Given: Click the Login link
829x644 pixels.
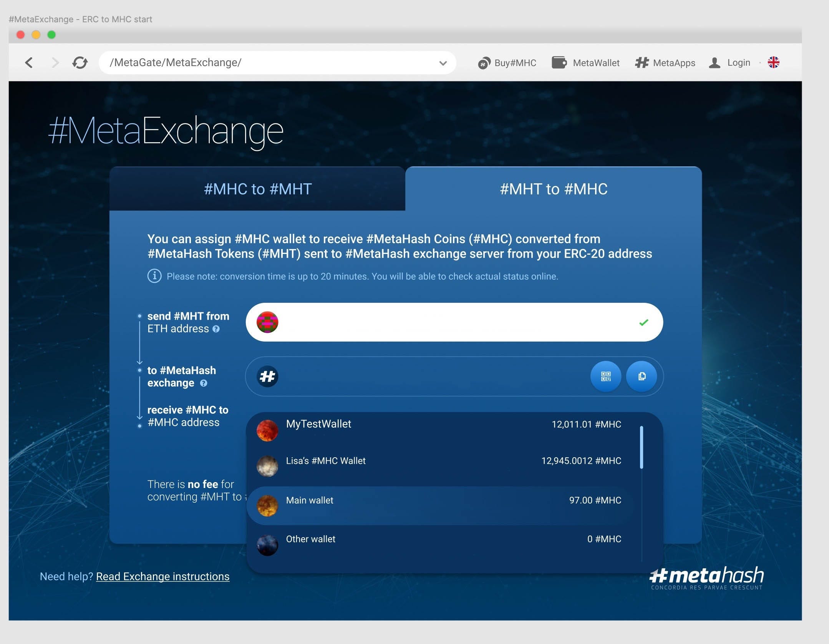Looking at the screenshot, I should tap(730, 63).
